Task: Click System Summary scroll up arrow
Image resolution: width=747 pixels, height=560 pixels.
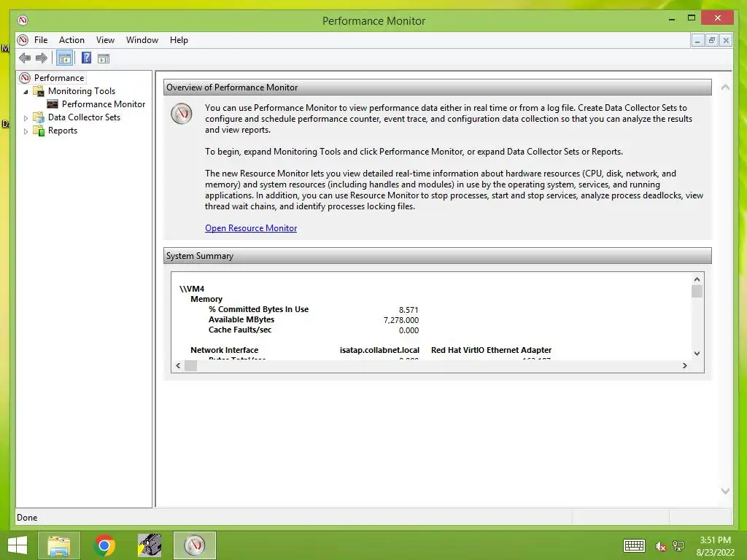Action: 697,279
